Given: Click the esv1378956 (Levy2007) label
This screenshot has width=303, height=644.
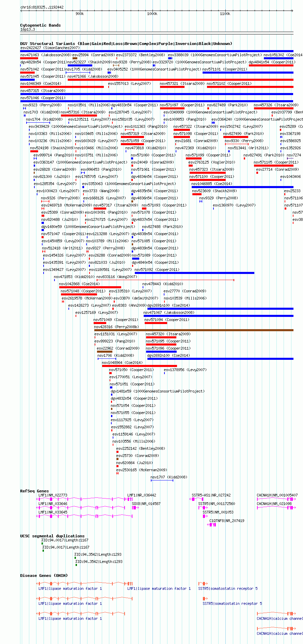Looking at the screenshot, I should coord(185,370).
